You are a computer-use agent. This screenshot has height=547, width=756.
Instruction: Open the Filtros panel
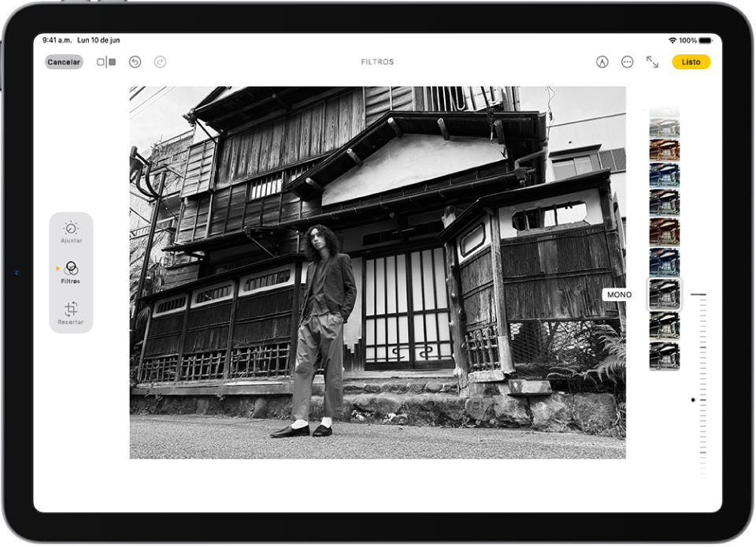tap(71, 272)
